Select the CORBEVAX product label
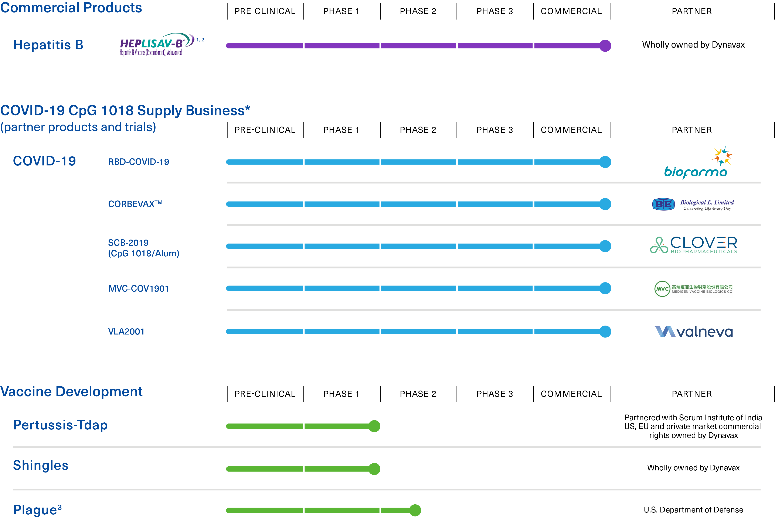775x532 pixels. pos(135,204)
